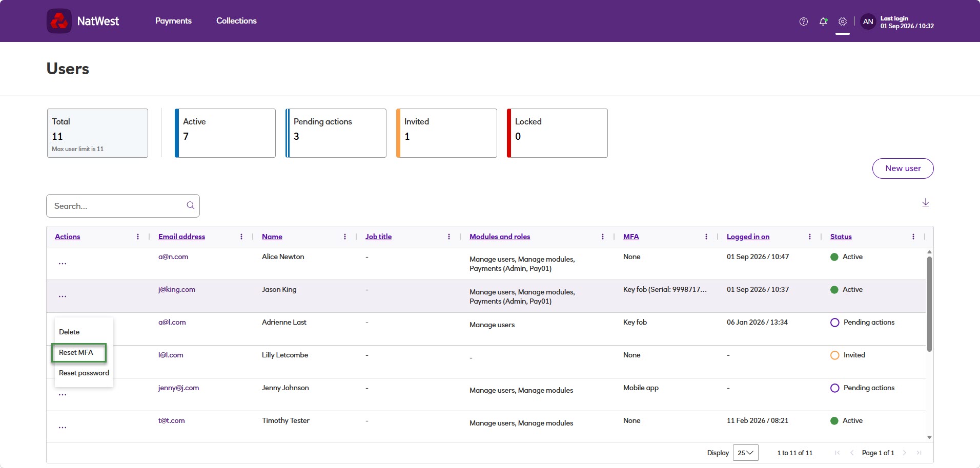Open actions ellipsis for Alice Newton

click(x=63, y=264)
